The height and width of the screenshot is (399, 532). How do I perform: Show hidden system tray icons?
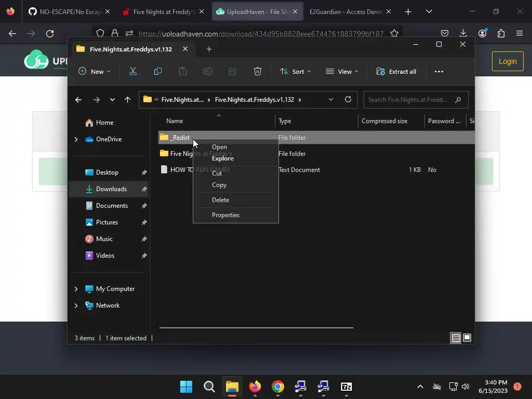click(420, 387)
